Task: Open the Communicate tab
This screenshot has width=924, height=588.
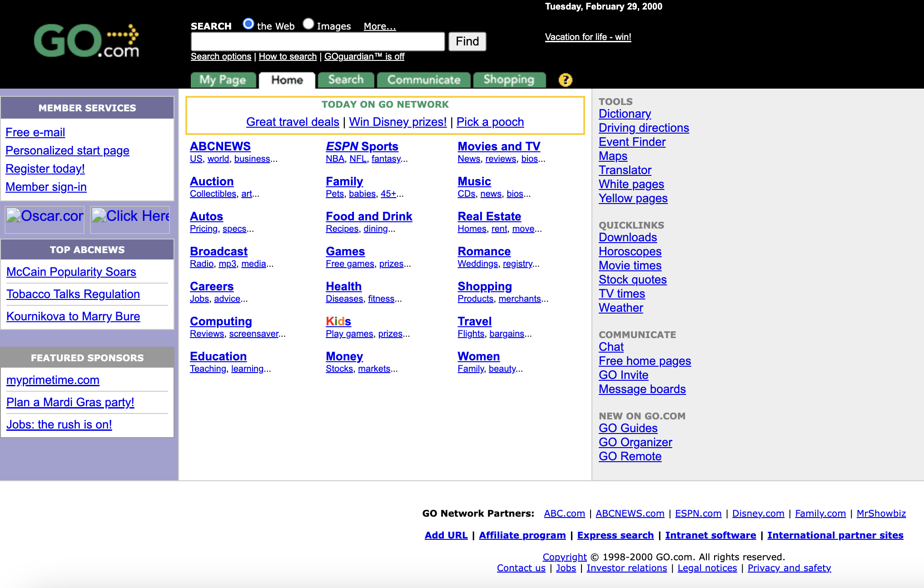Action: click(423, 80)
